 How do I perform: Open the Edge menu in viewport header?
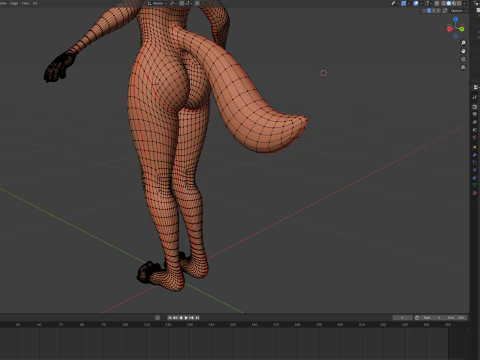tap(14, 3)
